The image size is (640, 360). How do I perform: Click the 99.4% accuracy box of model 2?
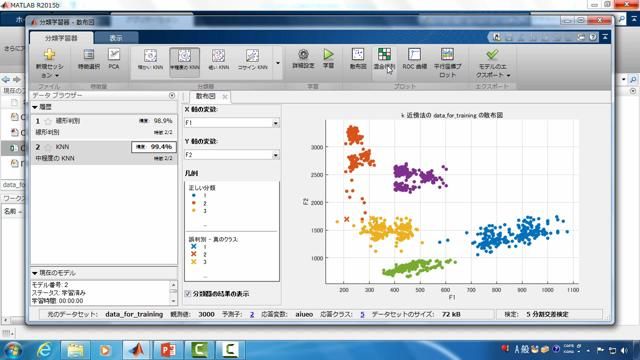click(x=154, y=147)
